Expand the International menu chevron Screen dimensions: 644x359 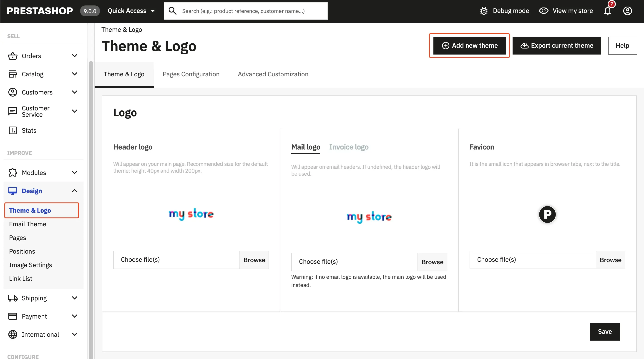click(x=75, y=334)
